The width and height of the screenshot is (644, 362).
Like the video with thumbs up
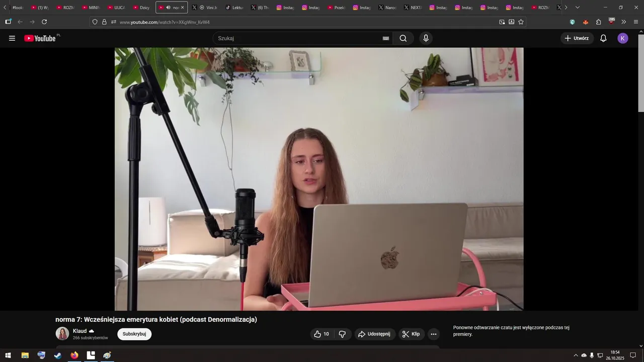click(x=321, y=334)
